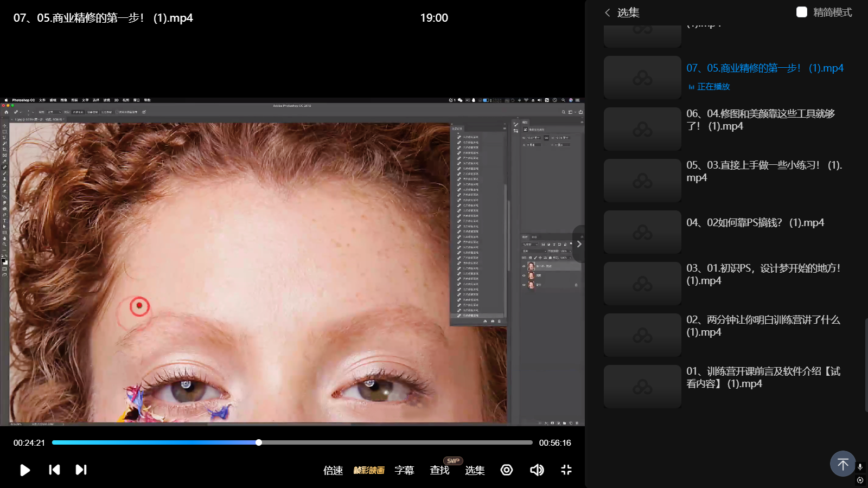Collapse the playlist side panel
Viewport: 868px width, 488px height.
[x=579, y=244]
